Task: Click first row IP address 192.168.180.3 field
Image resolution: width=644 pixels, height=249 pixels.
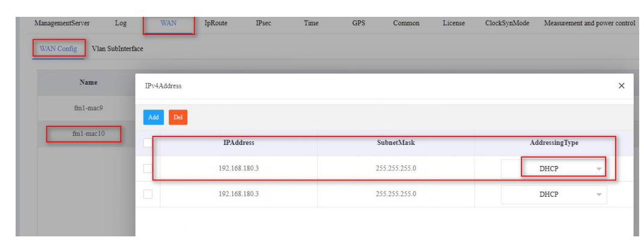Action: (x=238, y=169)
